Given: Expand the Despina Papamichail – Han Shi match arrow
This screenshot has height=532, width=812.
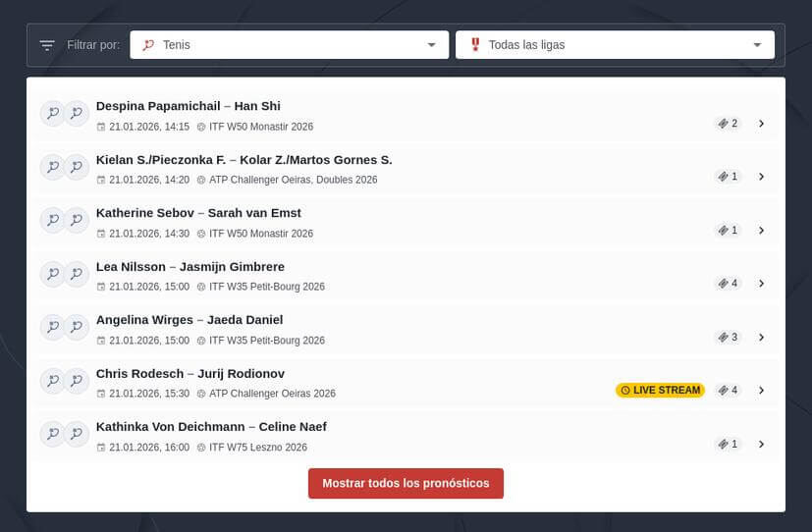Looking at the screenshot, I should (x=761, y=124).
